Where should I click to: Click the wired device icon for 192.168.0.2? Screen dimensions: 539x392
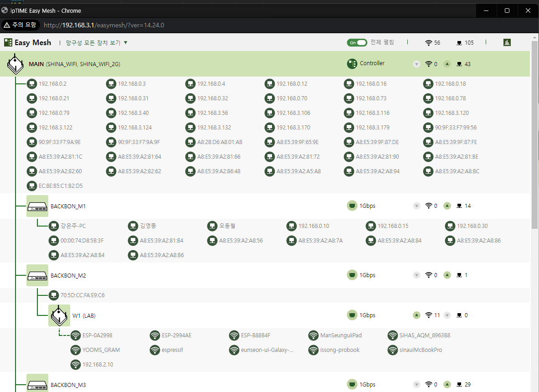click(x=32, y=84)
